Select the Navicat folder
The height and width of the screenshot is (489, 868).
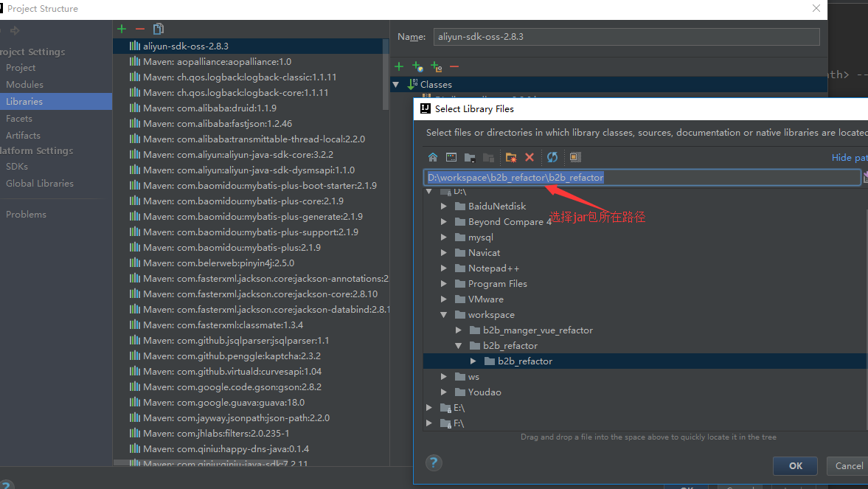(x=484, y=252)
